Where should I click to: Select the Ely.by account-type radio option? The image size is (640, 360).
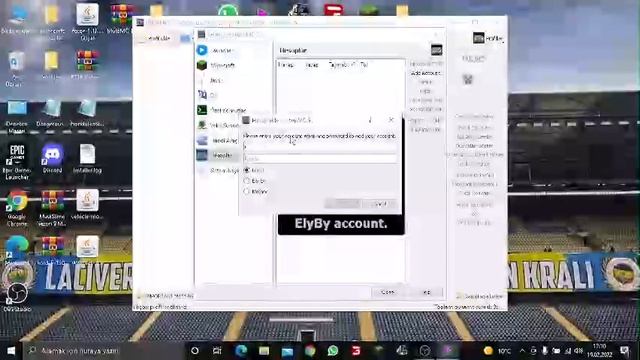click(x=254, y=181)
